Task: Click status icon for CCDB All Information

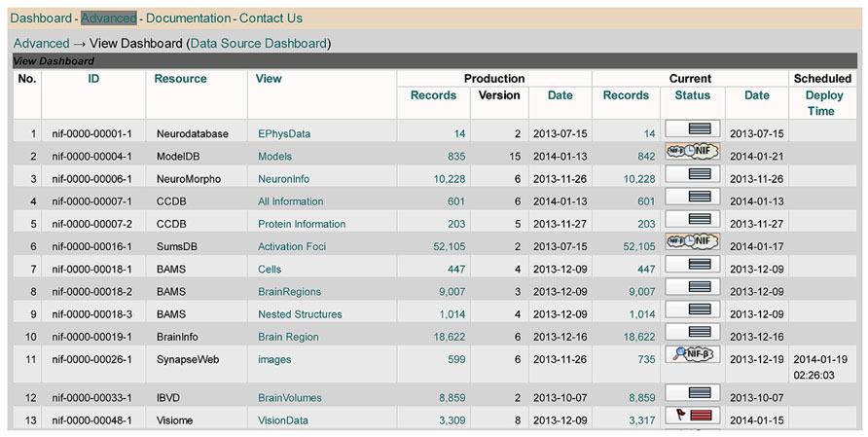Action: coord(692,196)
